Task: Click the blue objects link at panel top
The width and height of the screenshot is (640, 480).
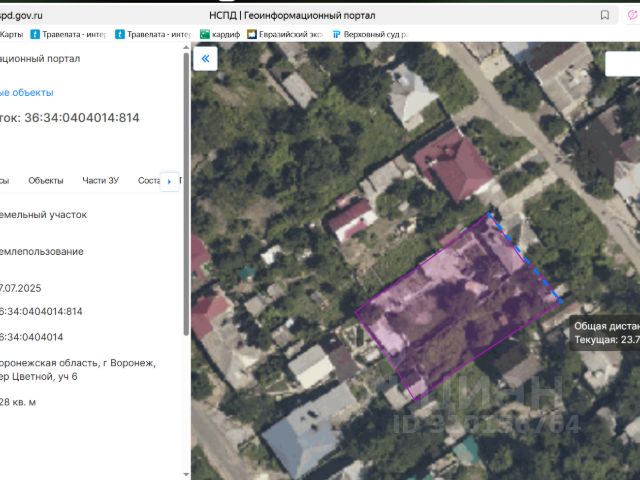Action: tap(27, 93)
